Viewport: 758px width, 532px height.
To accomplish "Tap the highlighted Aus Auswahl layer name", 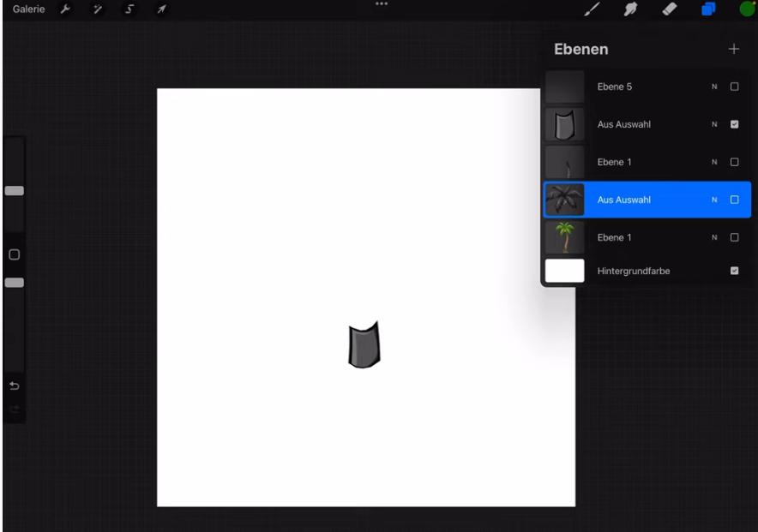I will pos(623,200).
